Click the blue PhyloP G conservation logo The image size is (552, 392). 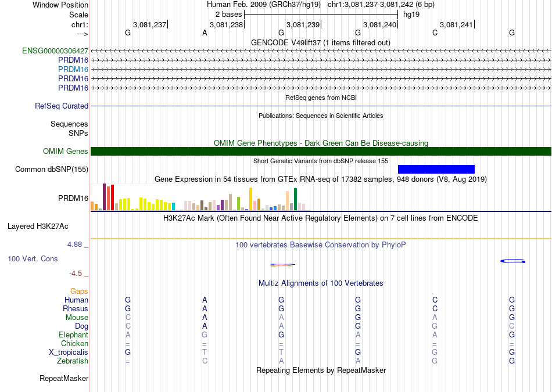512,261
